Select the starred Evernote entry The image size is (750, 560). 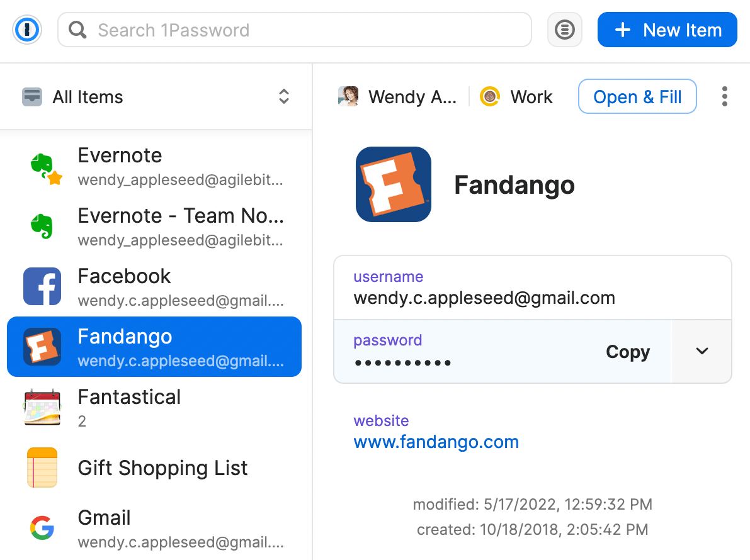pyautogui.click(x=154, y=166)
